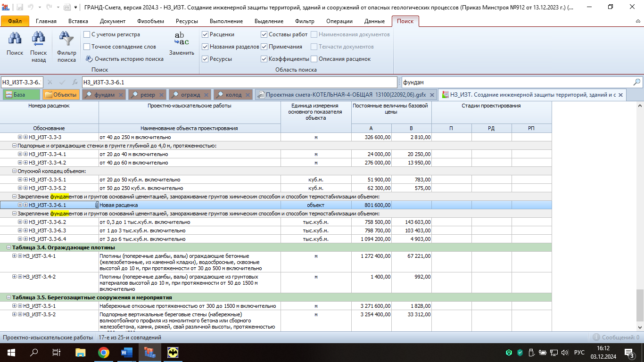Uncheck the Составы работ checkbox

coord(264,34)
